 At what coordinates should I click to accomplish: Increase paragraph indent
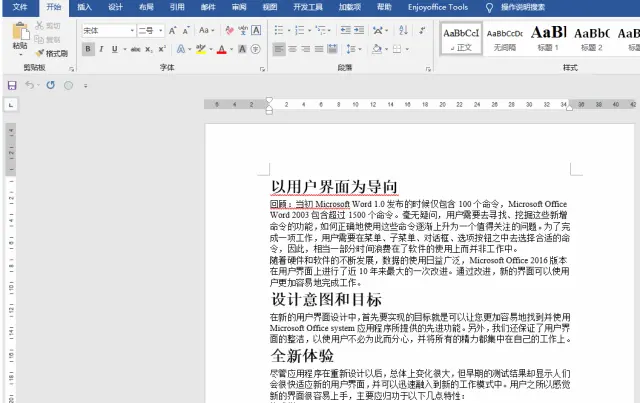[359, 30]
